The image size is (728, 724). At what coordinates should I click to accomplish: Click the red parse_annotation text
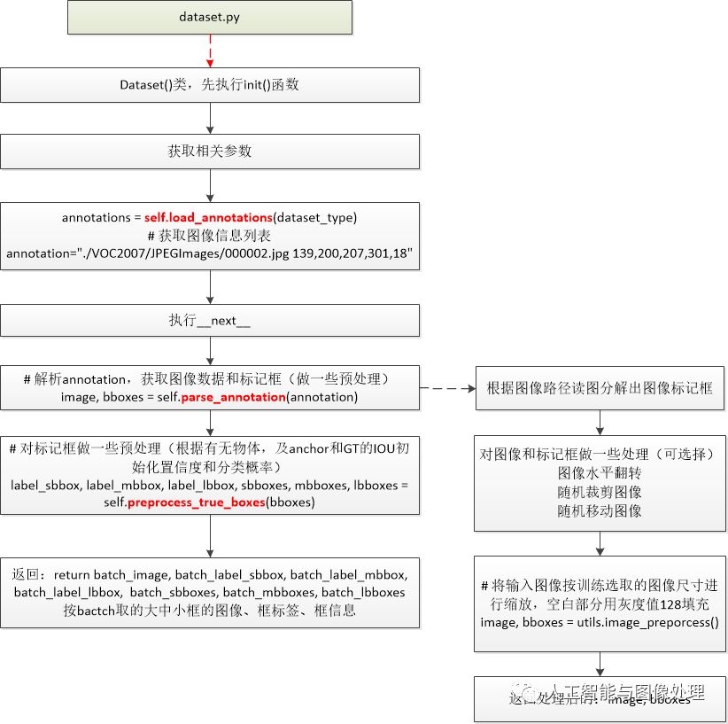(x=233, y=397)
